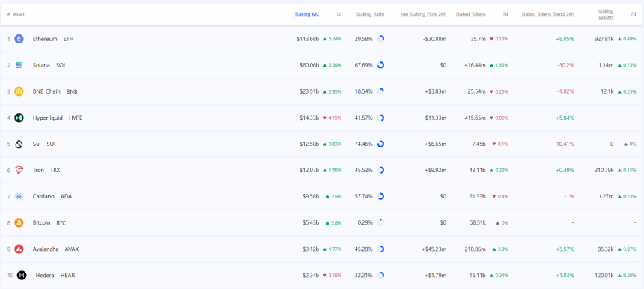Image resolution: width=644 pixels, height=289 pixels.
Task: Click the Tron logo icon
Action: point(19,171)
